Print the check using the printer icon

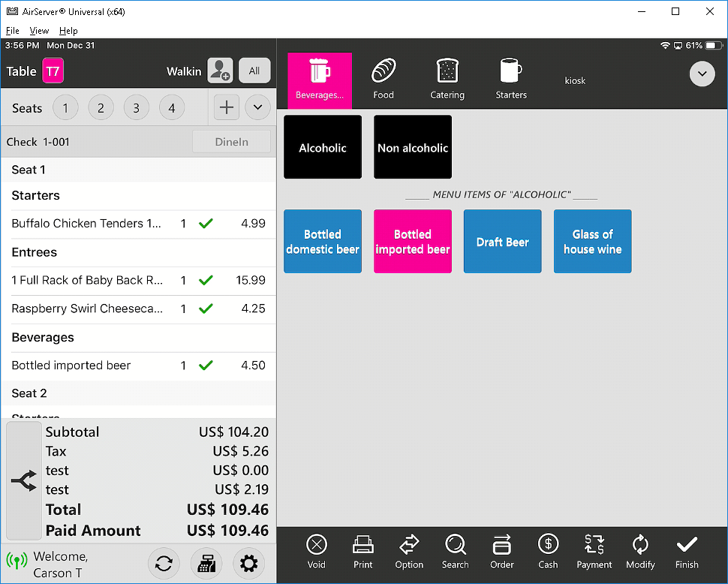coord(363,545)
